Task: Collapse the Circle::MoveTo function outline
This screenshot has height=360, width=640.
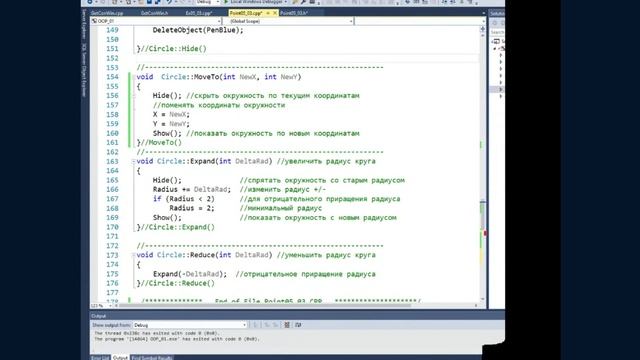Action: (133, 77)
